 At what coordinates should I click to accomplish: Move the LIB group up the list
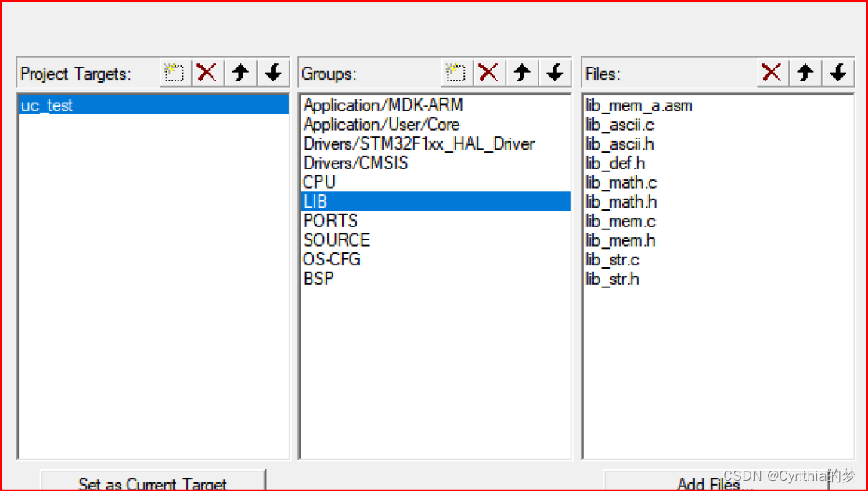click(x=521, y=73)
